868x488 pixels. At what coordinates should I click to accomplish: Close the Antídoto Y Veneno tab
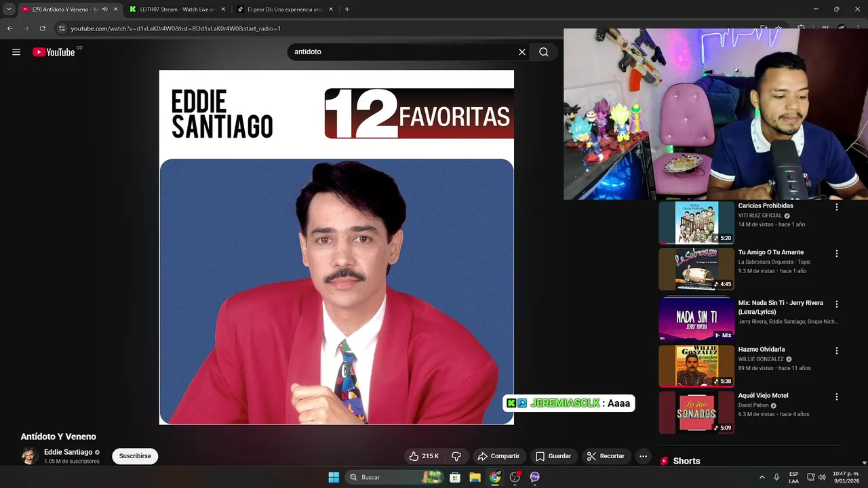click(116, 9)
